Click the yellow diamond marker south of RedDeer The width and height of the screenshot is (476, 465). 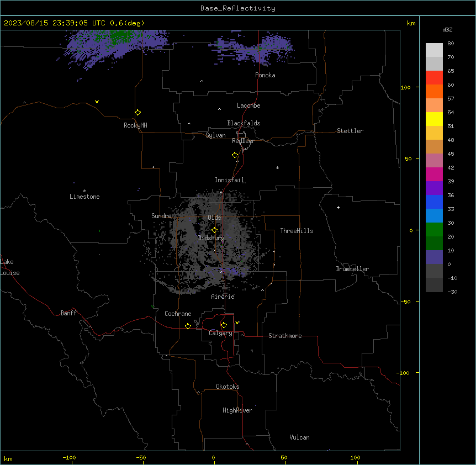pyautogui.click(x=235, y=155)
